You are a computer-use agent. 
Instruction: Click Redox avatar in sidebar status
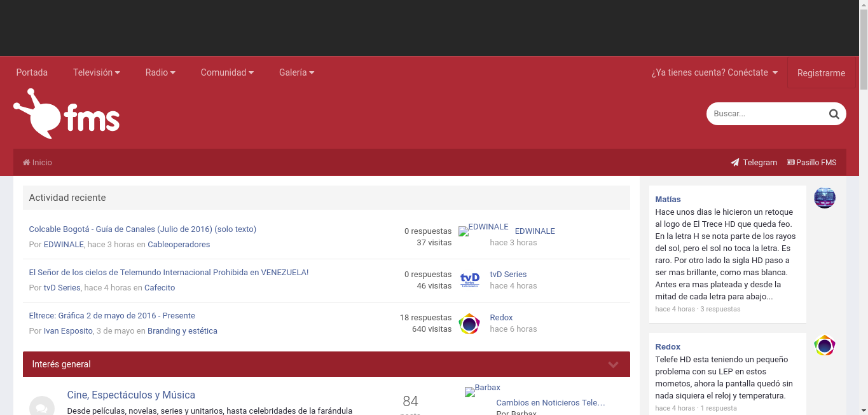coord(825,345)
